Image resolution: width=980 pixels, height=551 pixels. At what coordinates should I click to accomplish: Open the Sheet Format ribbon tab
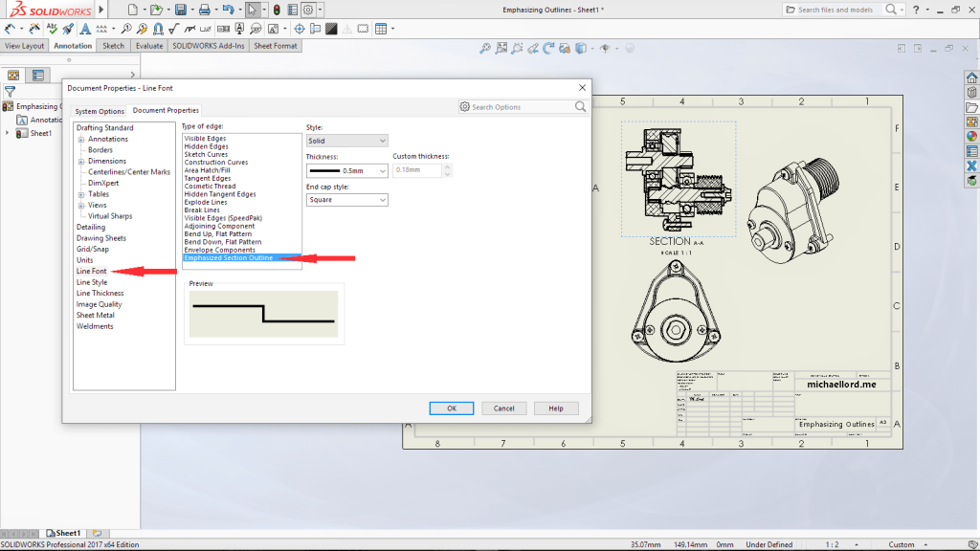tap(275, 46)
